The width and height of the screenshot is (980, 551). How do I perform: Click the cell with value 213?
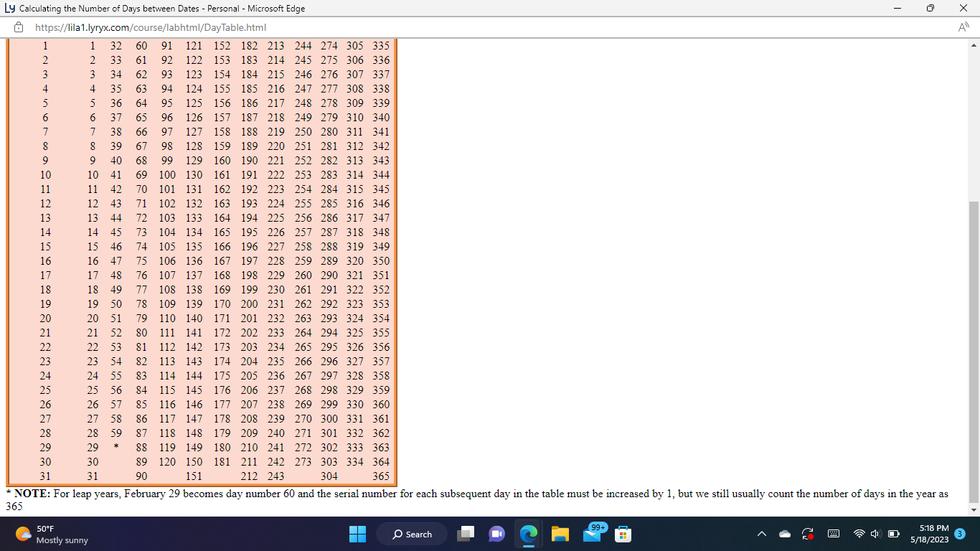click(276, 46)
